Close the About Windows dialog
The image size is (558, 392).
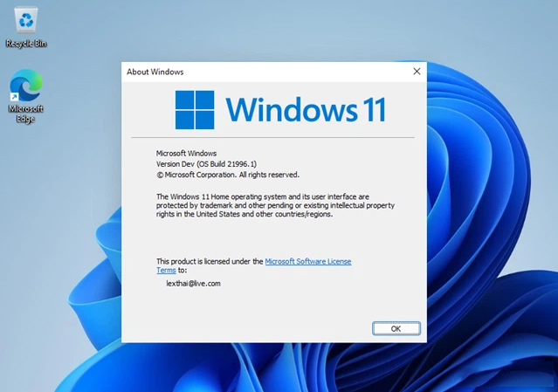click(417, 72)
